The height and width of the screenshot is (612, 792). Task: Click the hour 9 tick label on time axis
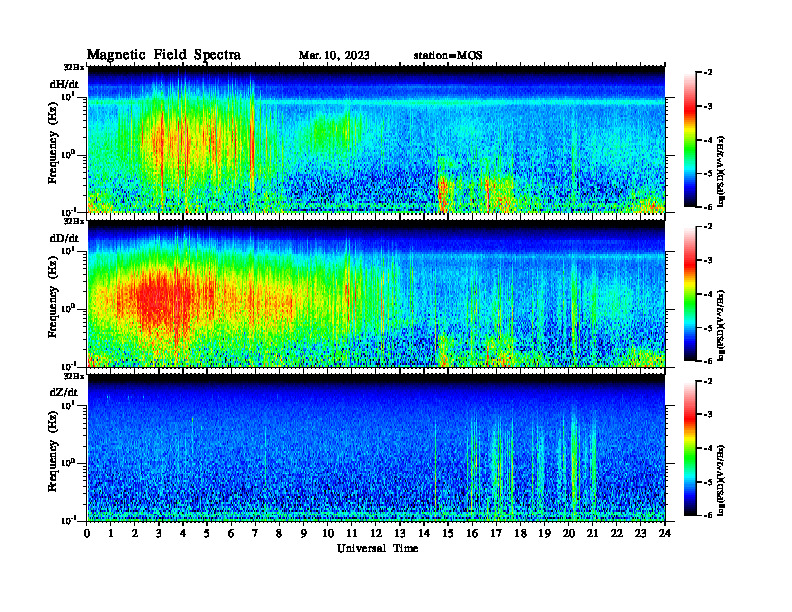point(304,533)
